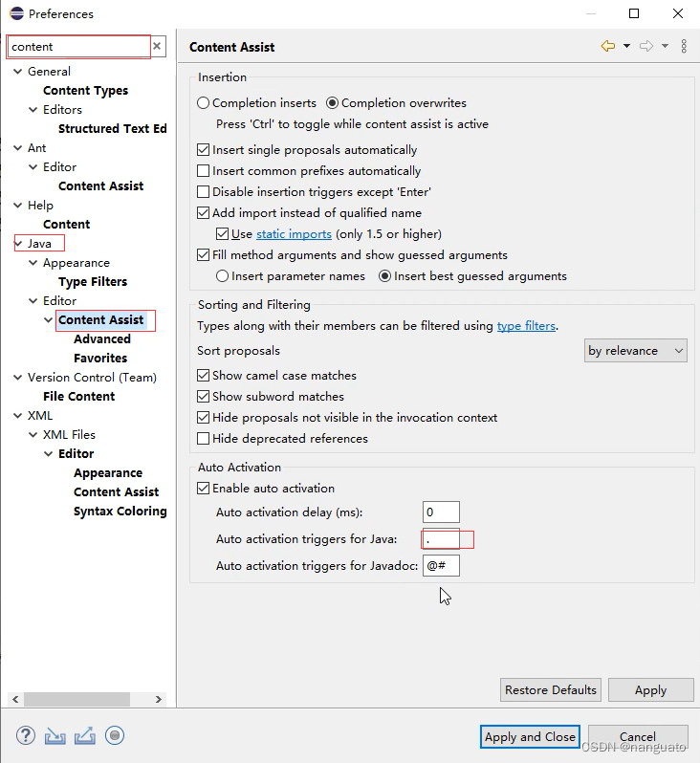Open the Syntax Coloring page
The width and height of the screenshot is (700, 763).
(x=120, y=512)
